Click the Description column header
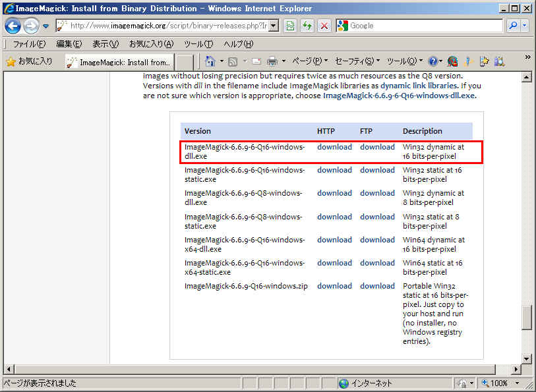This screenshot has height=392, width=536. [x=423, y=131]
